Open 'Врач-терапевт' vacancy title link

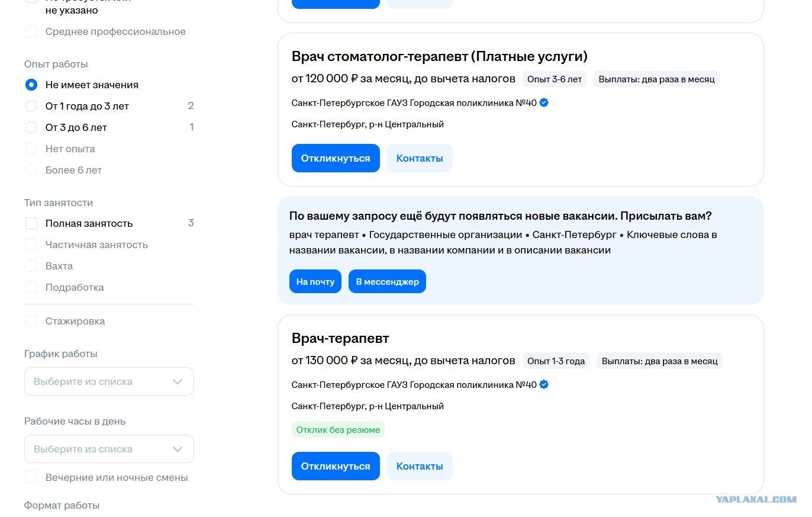point(340,338)
